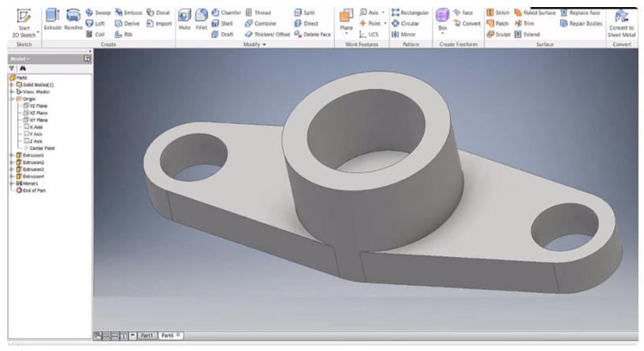Select the Extrude tool
Image resolution: width=644 pixels, height=351 pixels.
(53, 19)
